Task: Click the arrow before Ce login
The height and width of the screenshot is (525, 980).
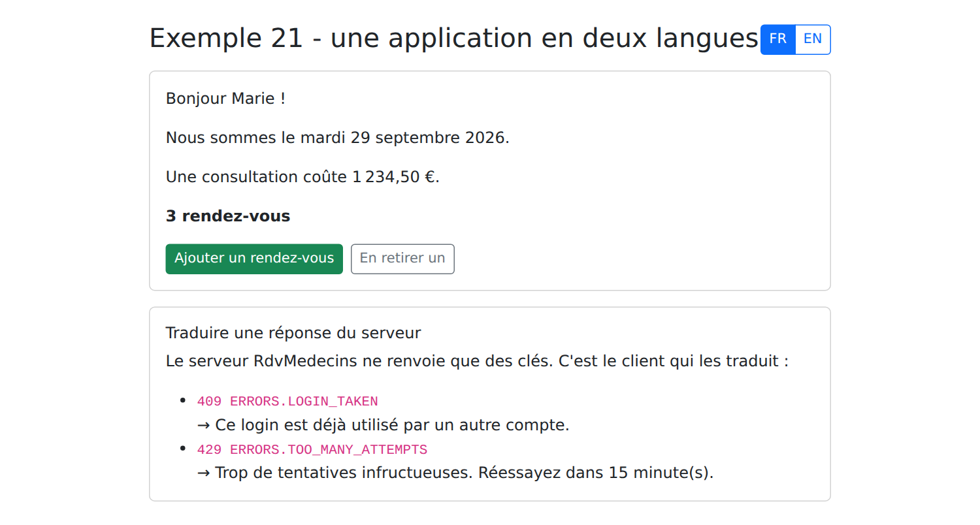Action: coord(204,426)
